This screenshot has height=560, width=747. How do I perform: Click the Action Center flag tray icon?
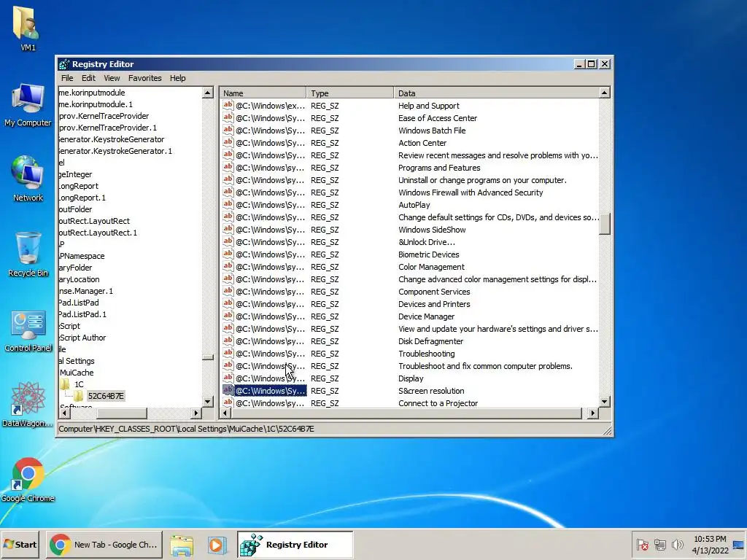pyautogui.click(x=642, y=544)
